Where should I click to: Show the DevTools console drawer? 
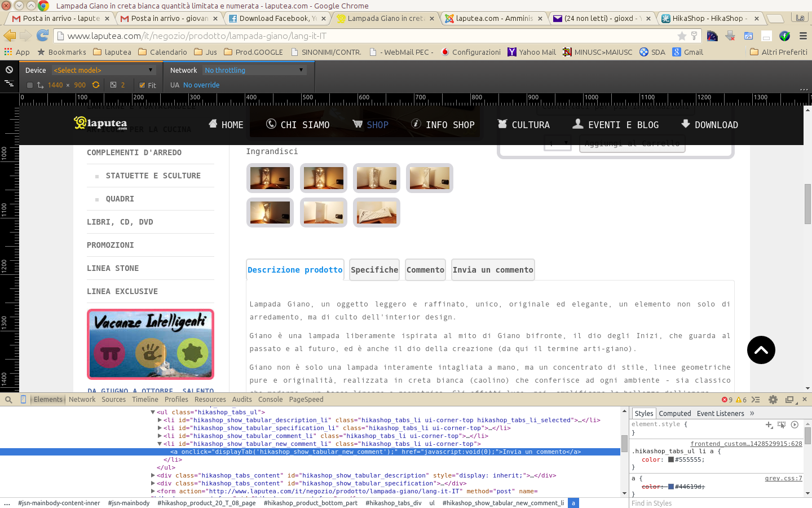(756, 400)
